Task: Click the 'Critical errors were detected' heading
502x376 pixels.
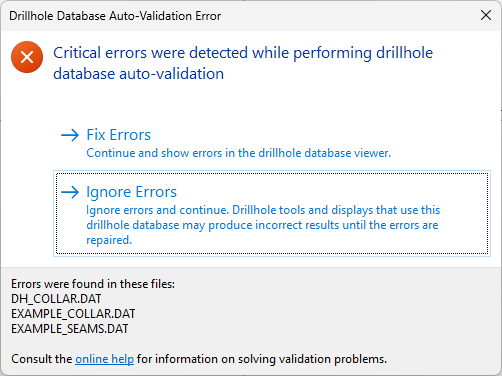Action: click(x=243, y=63)
